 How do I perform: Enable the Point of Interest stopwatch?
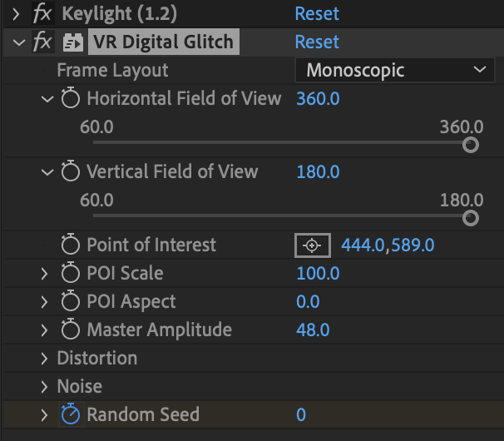pos(71,245)
